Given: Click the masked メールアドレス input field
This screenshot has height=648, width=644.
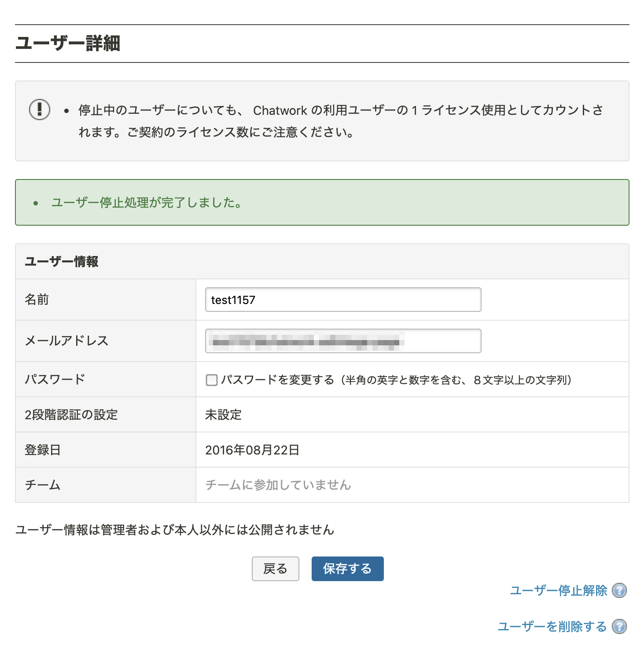Looking at the screenshot, I should pyautogui.click(x=343, y=341).
